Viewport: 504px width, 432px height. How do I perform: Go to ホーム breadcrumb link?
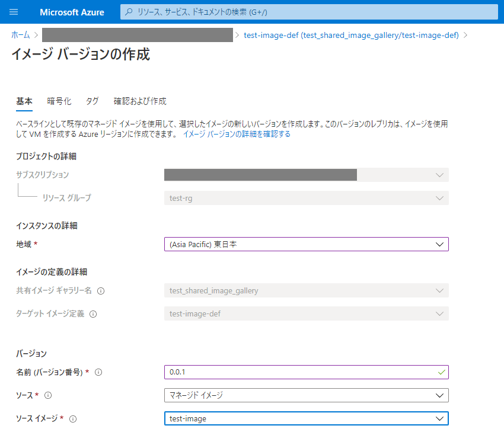pyautogui.click(x=20, y=35)
